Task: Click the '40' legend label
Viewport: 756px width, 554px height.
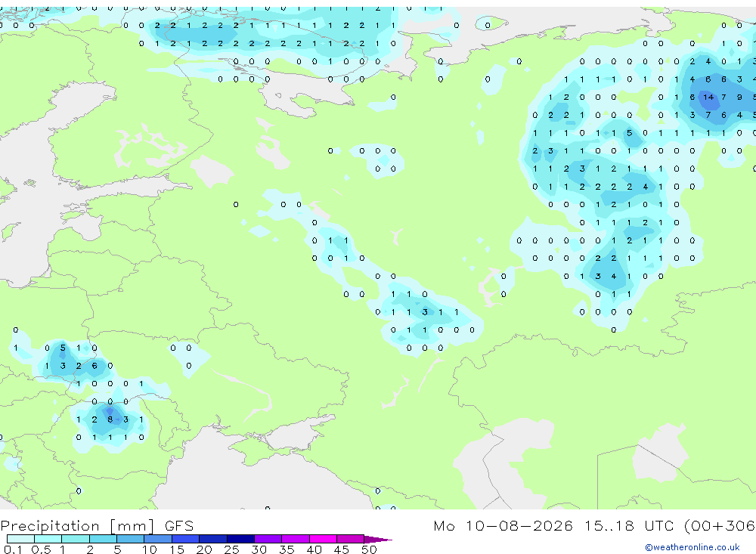Action: pyautogui.click(x=314, y=549)
